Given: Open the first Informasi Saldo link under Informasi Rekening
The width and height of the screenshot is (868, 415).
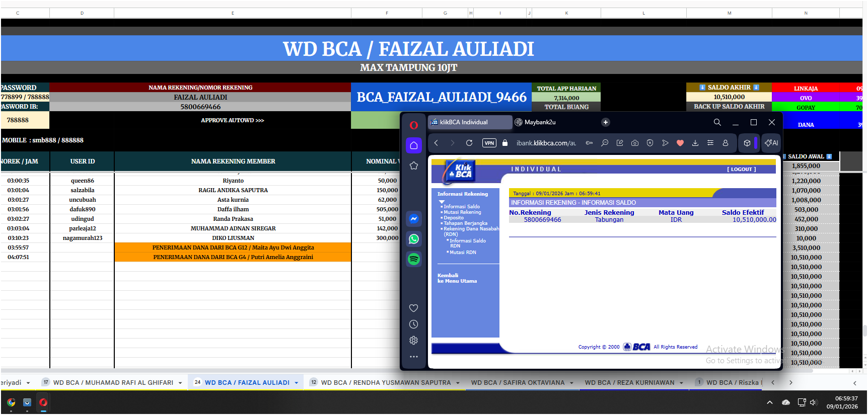Looking at the screenshot, I should pyautogui.click(x=462, y=207).
